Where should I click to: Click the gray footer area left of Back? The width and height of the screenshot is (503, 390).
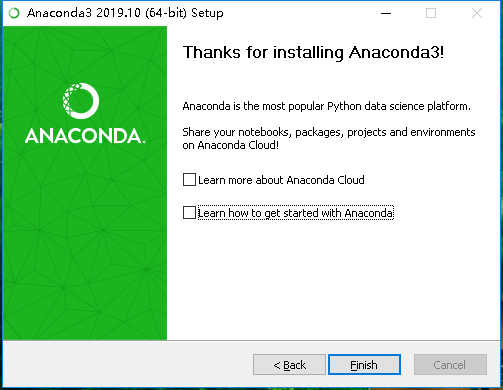point(127,365)
